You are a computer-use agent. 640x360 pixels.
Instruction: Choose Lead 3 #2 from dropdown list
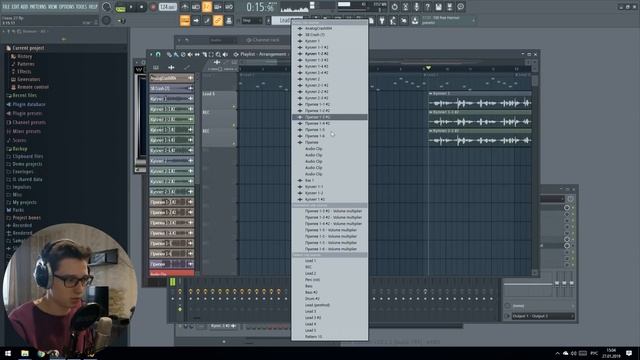[x=330, y=318]
